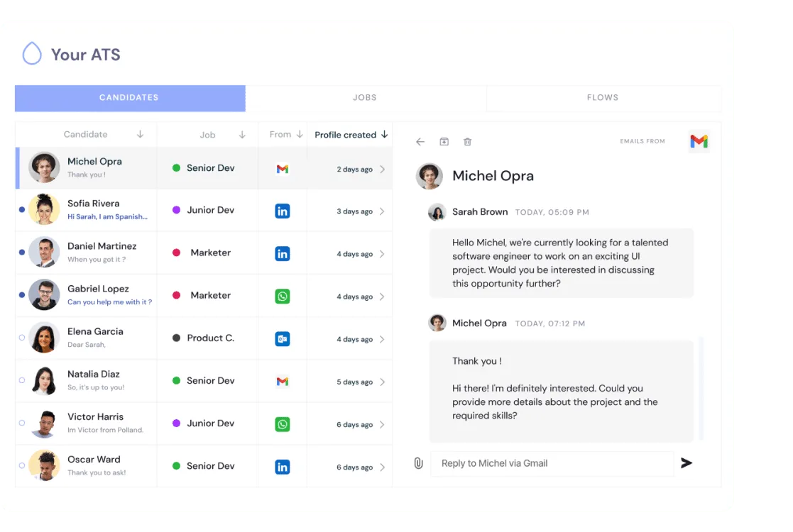The image size is (793, 532).
Task: Sort by the Candidate column arrow
Action: click(140, 134)
